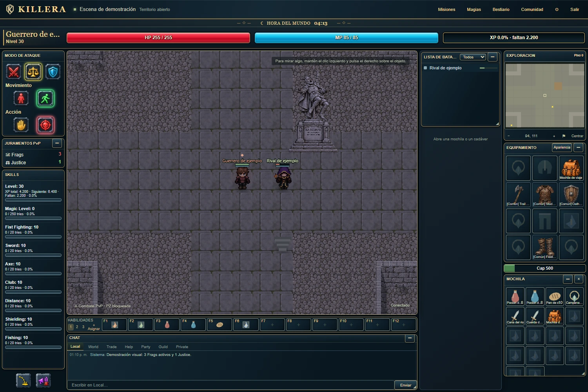Collapse the Chat panel
588x392 pixels.
tap(410, 338)
